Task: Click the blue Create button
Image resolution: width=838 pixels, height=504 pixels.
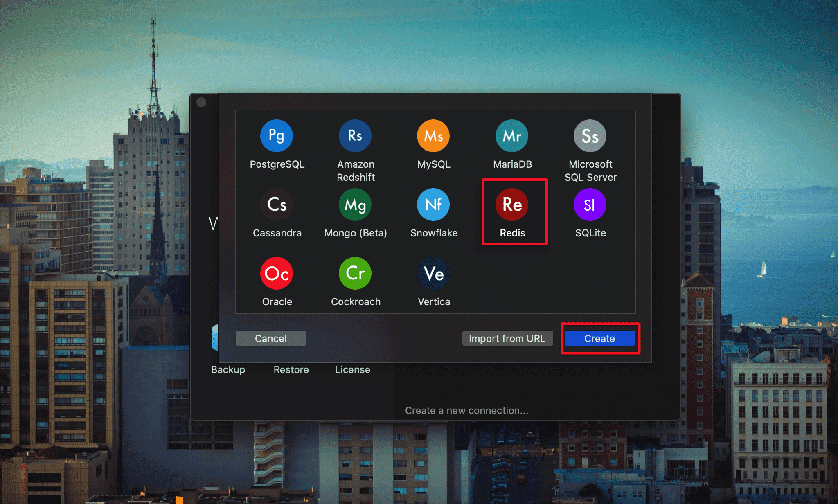Action: [x=599, y=338]
